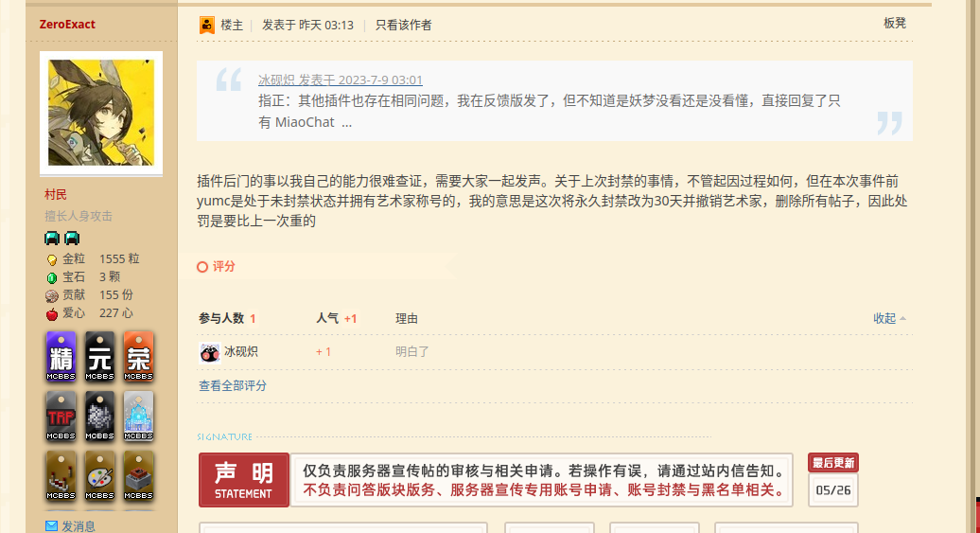The image size is (980, 533).
Task: Open ZeroExact's username profile link
Action: click(67, 25)
